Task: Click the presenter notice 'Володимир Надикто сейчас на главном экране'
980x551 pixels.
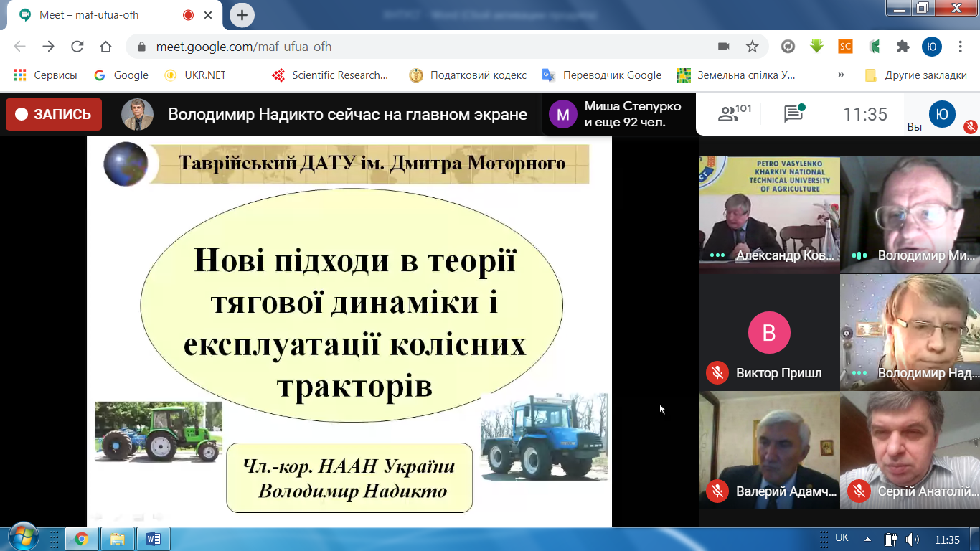Action: pyautogui.click(x=347, y=114)
